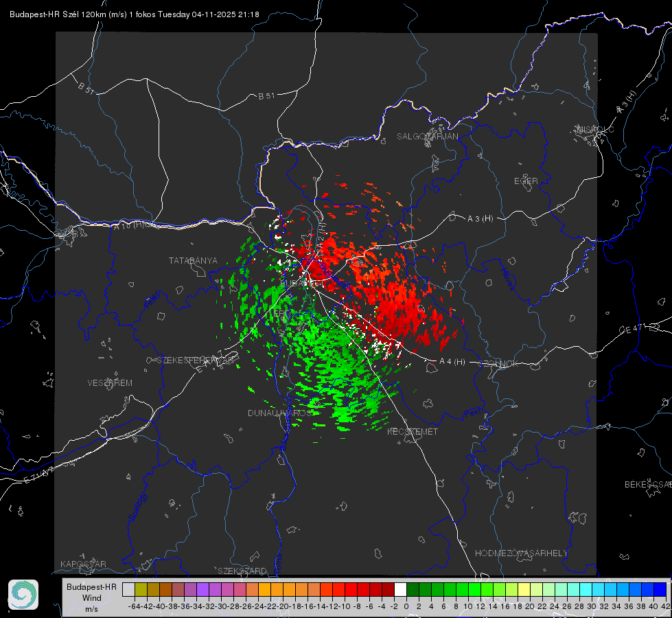
Task: Click the BÉKÉSCSABA city label
Action: (x=648, y=484)
